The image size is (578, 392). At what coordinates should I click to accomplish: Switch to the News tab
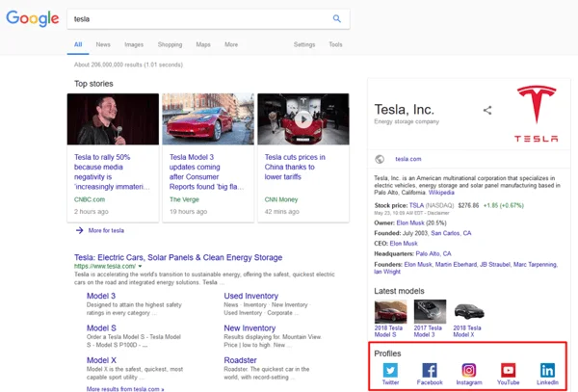103,44
